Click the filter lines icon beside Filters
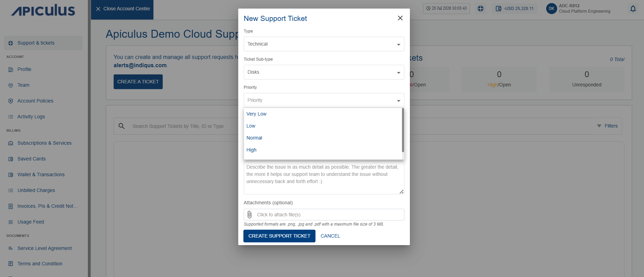 599,126
